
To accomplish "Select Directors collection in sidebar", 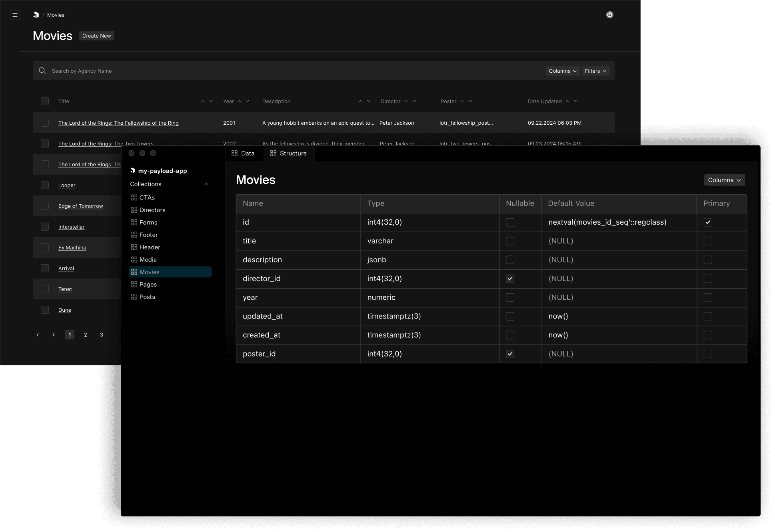I will [x=170, y=210].
